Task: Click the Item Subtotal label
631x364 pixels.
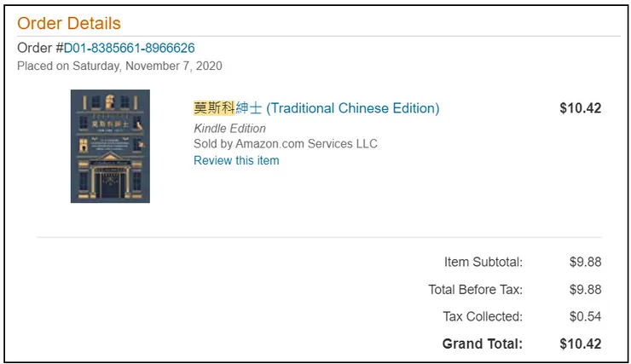Action: point(483,262)
